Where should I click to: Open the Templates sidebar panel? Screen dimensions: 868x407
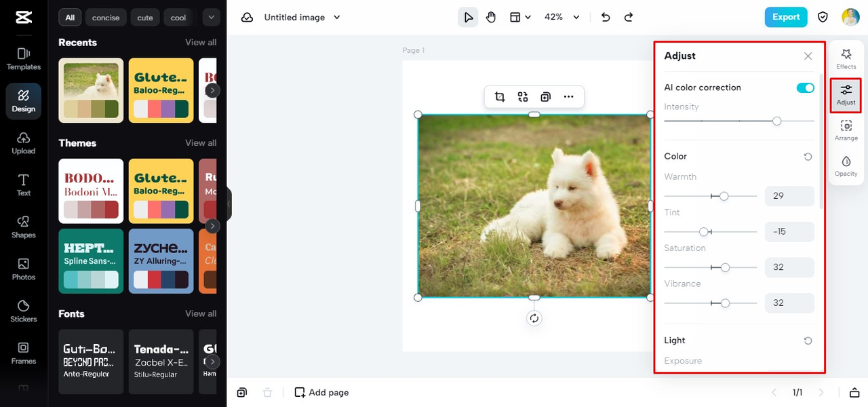click(x=24, y=59)
